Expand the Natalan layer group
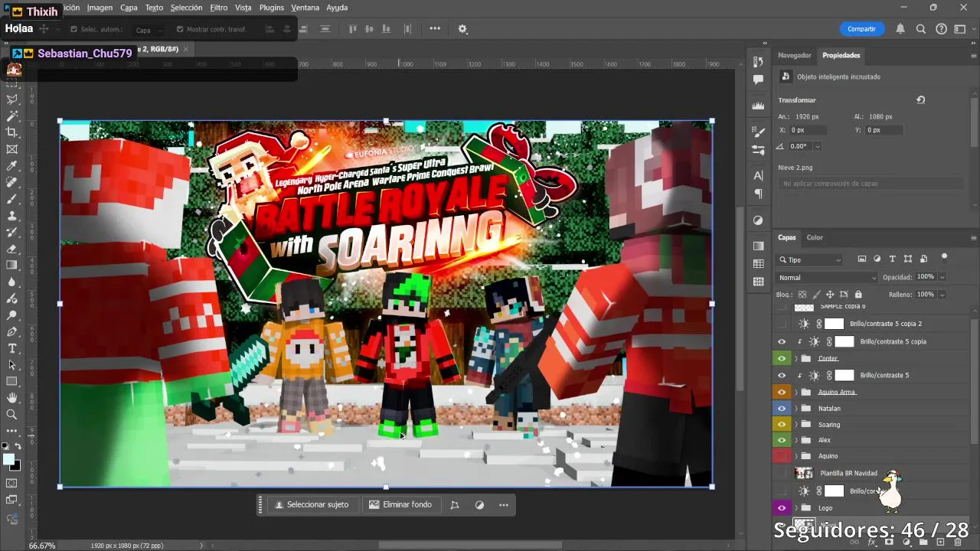This screenshot has width=980, height=551. tap(796, 408)
